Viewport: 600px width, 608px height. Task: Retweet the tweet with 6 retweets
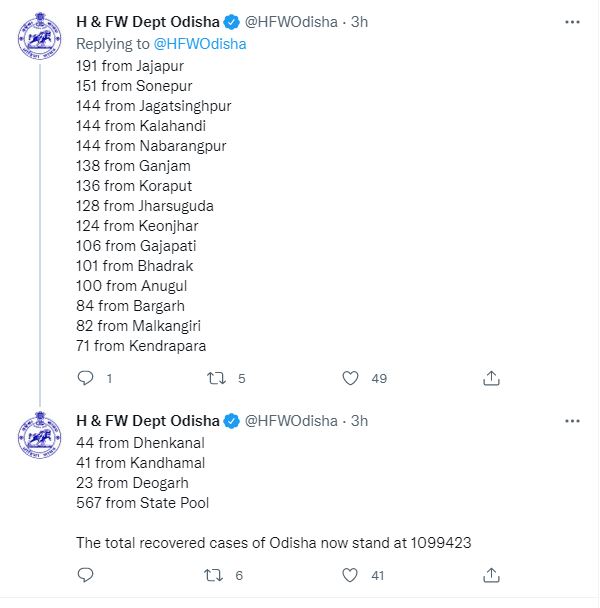point(214,575)
